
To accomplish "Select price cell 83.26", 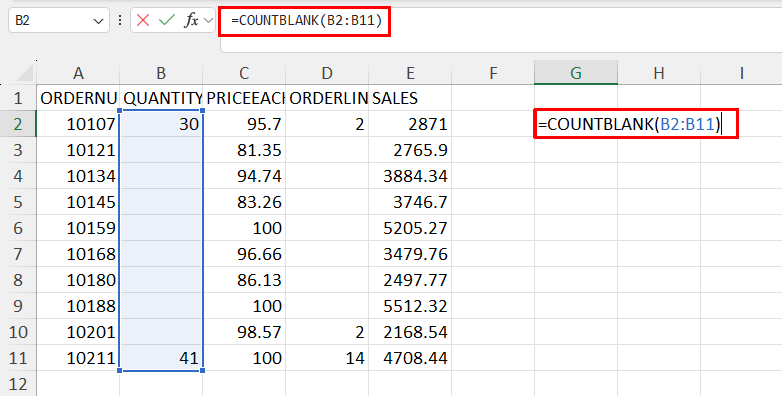I will 244,201.
